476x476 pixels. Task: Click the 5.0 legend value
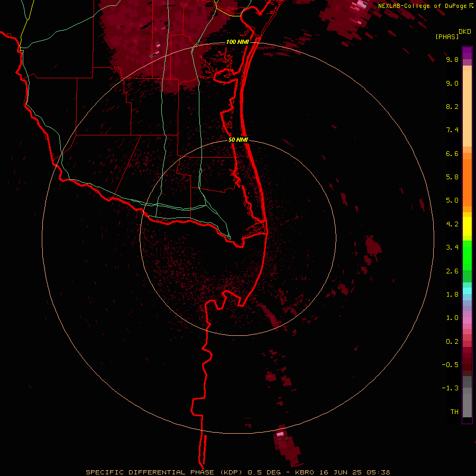pyautogui.click(x=452, y=200)
